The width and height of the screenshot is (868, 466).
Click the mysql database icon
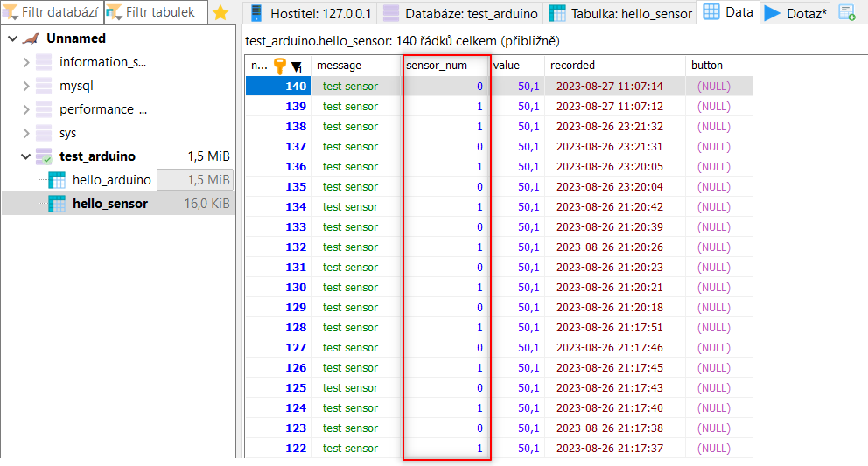pyautogui.click(x=44, y=86)
